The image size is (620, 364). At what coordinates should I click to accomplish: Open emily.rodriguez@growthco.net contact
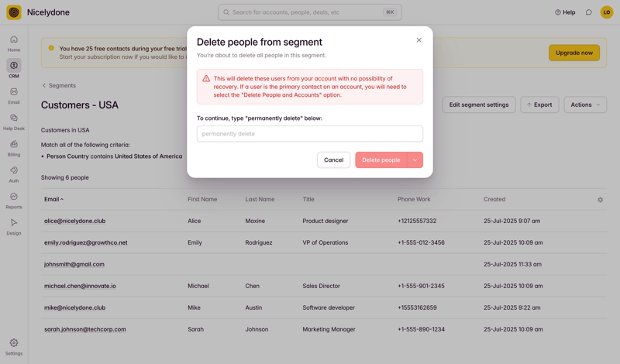coord(86,242)
